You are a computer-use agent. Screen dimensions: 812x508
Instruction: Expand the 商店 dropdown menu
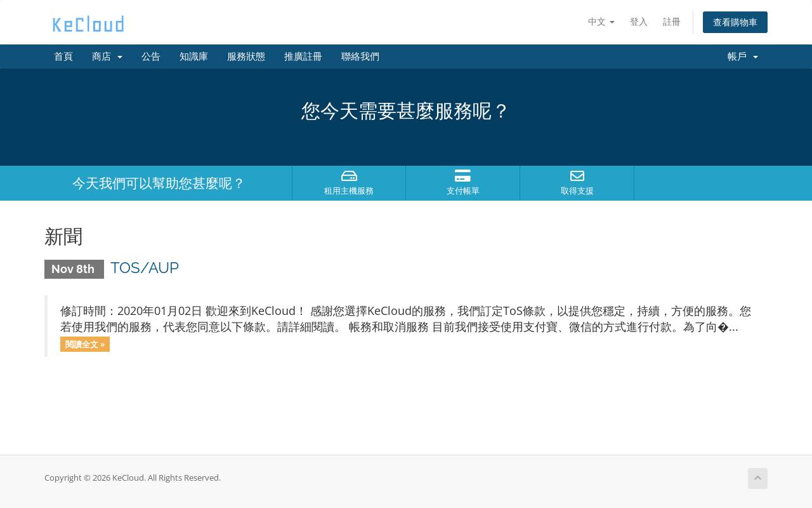tap(107, 57)
